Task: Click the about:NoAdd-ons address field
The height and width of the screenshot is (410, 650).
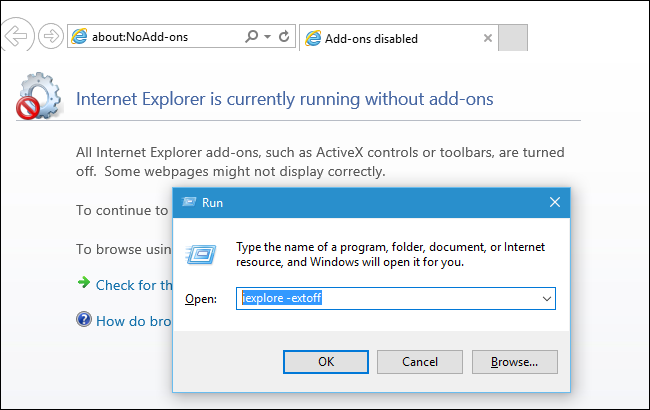Action: 160,37
